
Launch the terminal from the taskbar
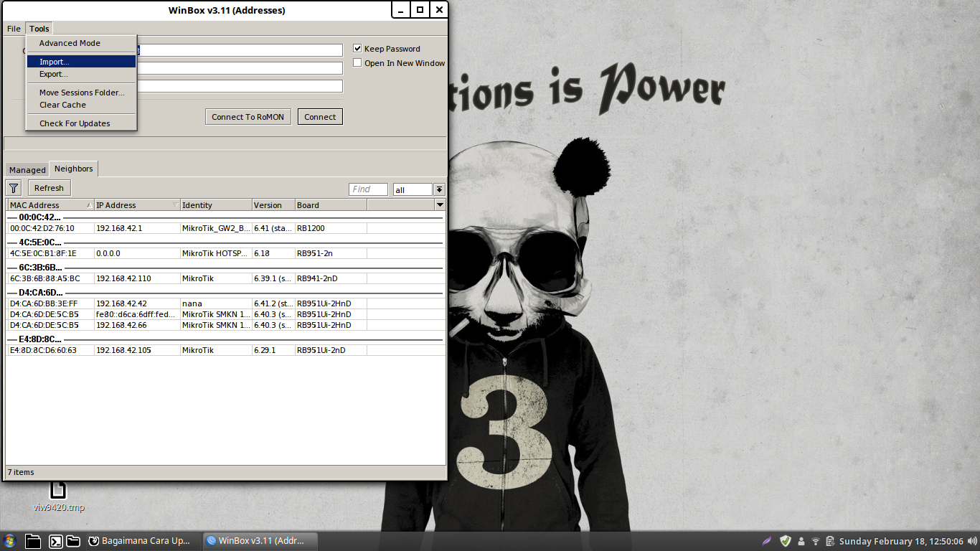click(55, 542)
